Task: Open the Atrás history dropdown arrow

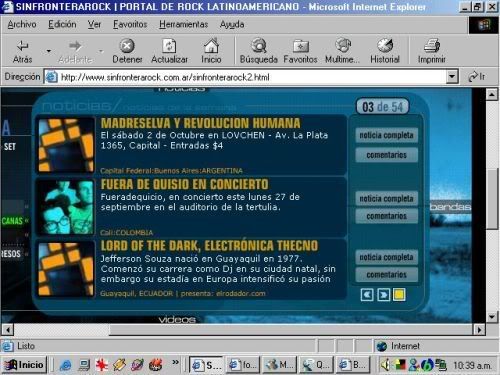Action: click(49, 51)
